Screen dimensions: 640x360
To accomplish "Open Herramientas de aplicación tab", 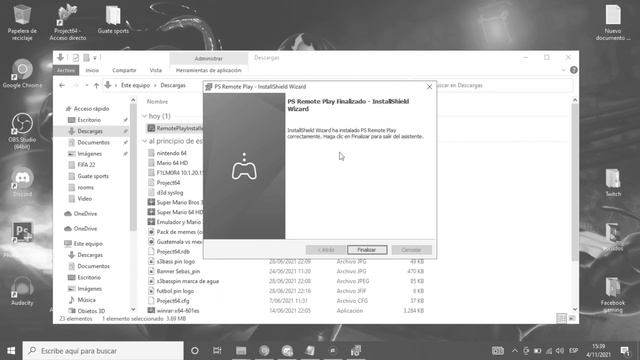I will 209,70.
